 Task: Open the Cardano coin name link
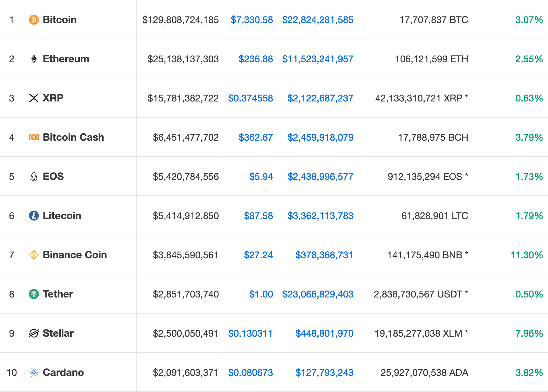point(63,372)
